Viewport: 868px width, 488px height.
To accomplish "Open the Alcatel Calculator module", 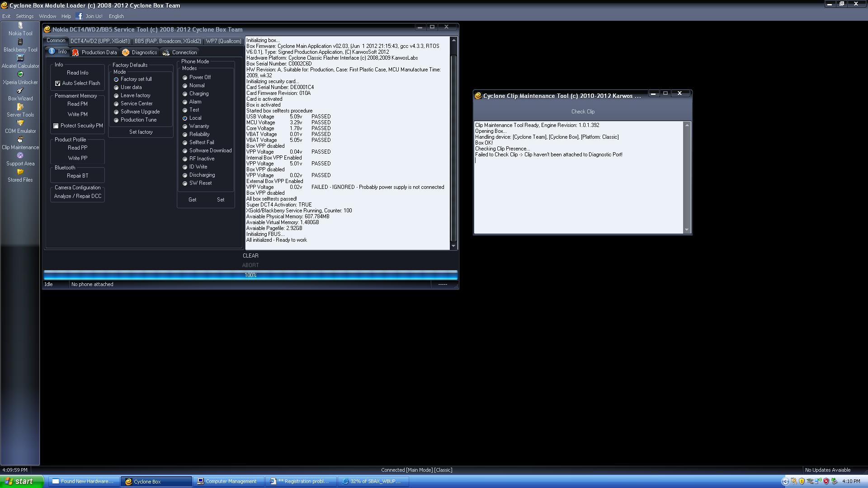I will pos(20,62).
